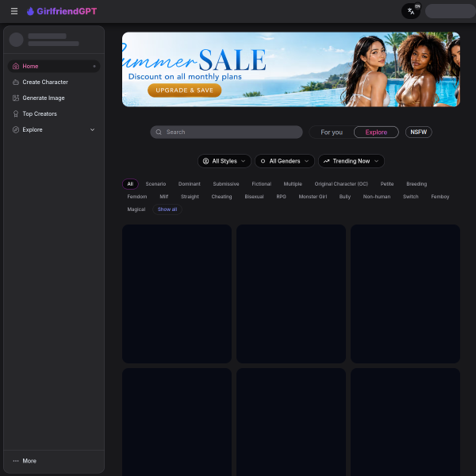Filter by Original Character (OC) tag
Screen dimensions: 476x476
341,184
